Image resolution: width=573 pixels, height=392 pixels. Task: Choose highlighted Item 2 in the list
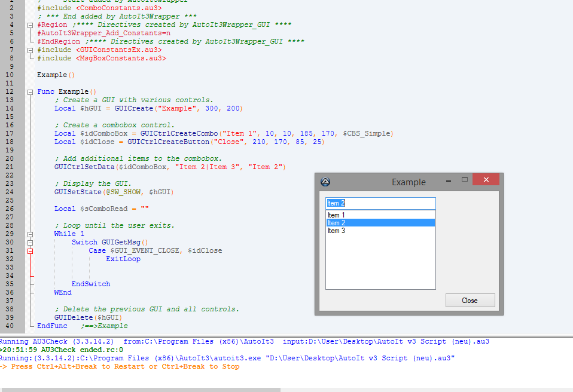click(x=380, y=223)
